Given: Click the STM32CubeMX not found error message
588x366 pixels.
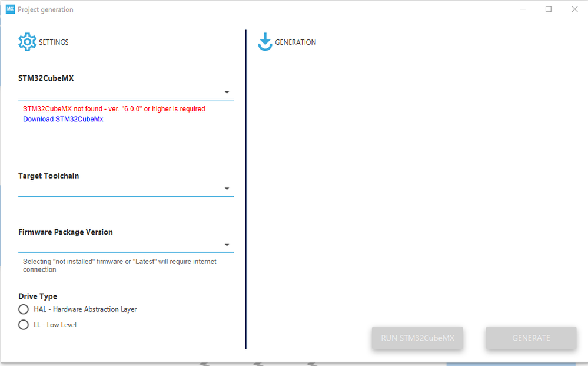Looking at the screenshot, I should point(114,109).
